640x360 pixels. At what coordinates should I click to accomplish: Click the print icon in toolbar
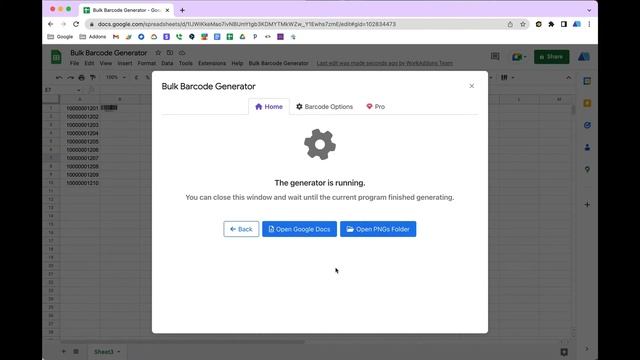[82, 77]
